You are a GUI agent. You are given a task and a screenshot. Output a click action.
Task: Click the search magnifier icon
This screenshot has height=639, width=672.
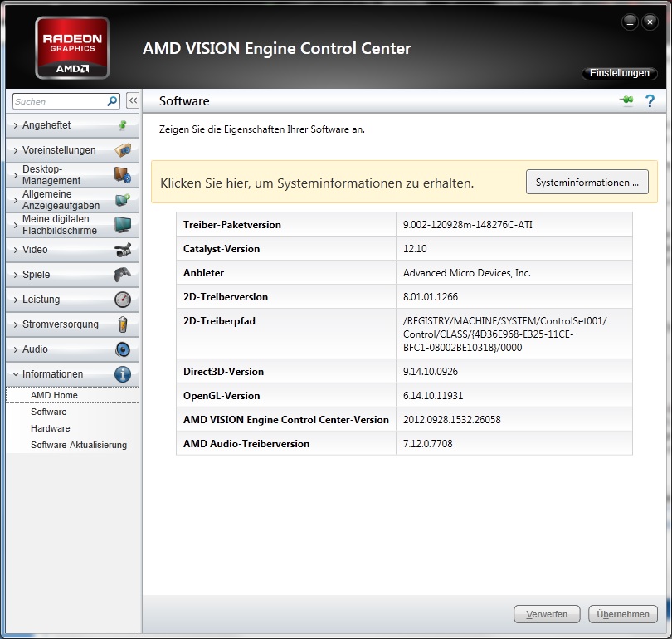(x=112, y=101)
